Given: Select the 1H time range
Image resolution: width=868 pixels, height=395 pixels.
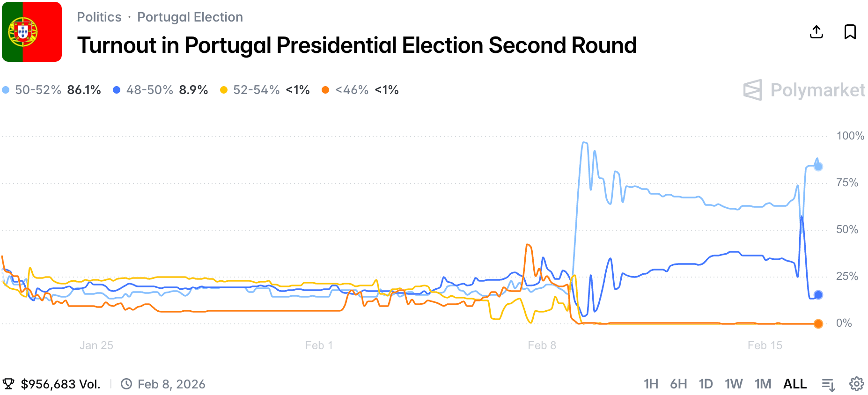Looking at the screenshot, I should 651,384.
